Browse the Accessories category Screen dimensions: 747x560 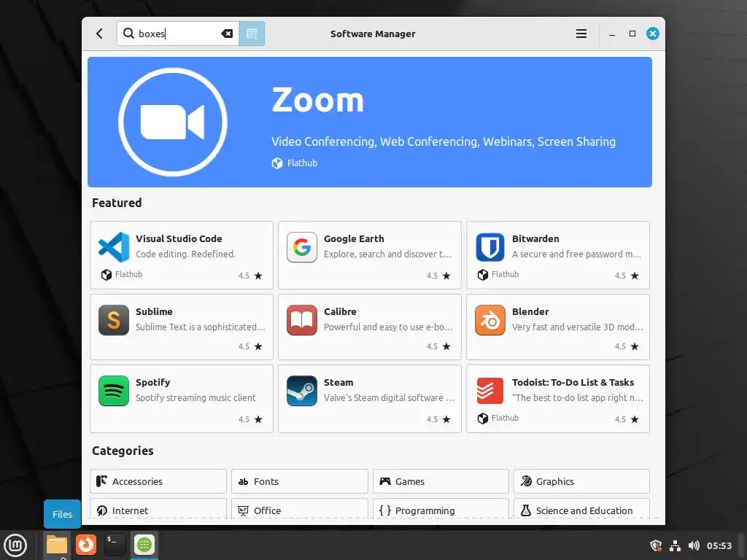[158, 481]
